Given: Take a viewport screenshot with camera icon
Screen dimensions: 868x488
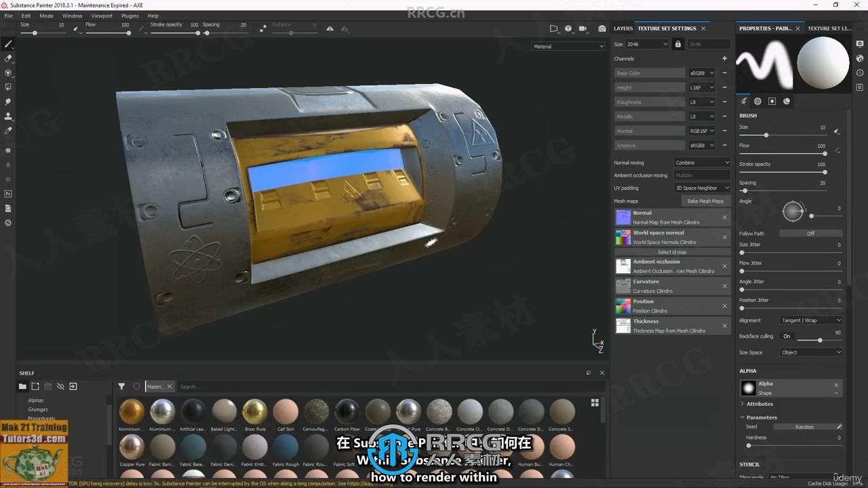Looking at the screenshot, I should pos(602,28).
